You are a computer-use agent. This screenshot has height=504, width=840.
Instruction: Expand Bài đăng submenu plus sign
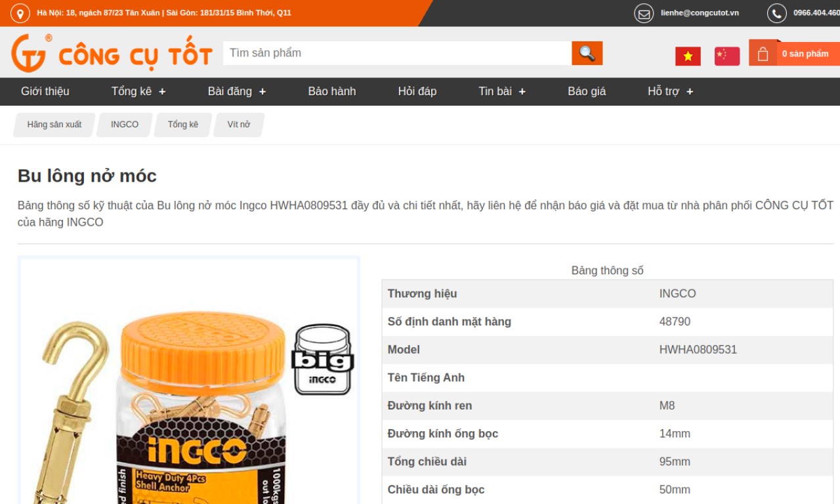click(262, 92)
